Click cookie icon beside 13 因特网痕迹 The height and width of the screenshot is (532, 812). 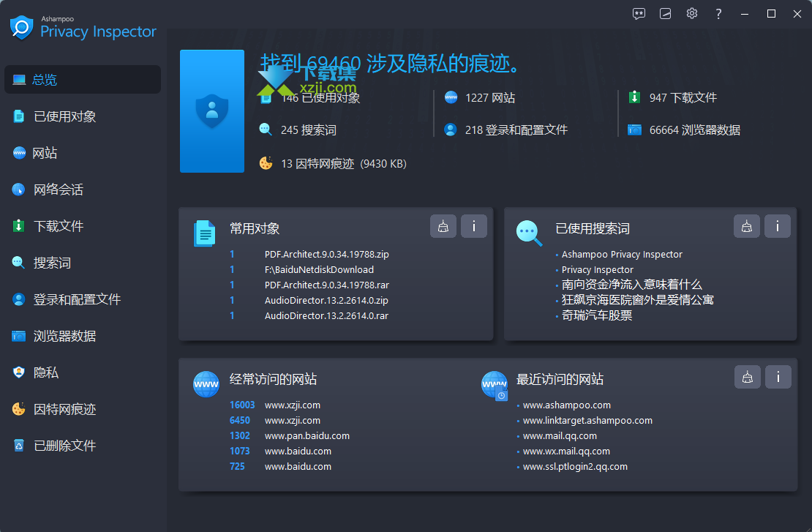pos(266,163)
